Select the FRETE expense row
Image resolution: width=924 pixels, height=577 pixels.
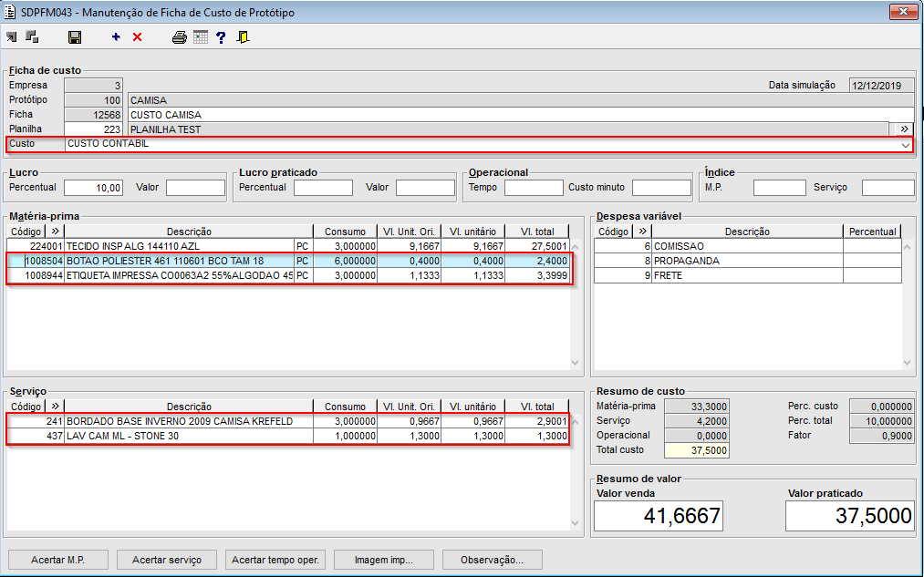coord(748,275)
